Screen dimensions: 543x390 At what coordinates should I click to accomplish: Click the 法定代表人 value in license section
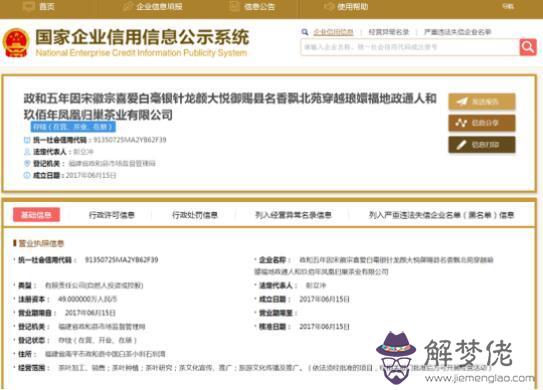click(x=315, y=285)
